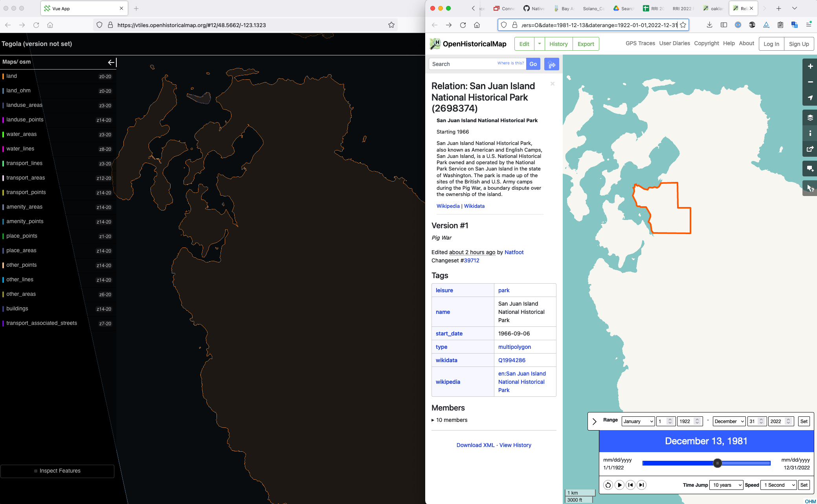Image resolution: width=817 pixels, height=504 pixels.
Task: Toggle the water_areas layer
Action: coord(57,134)
